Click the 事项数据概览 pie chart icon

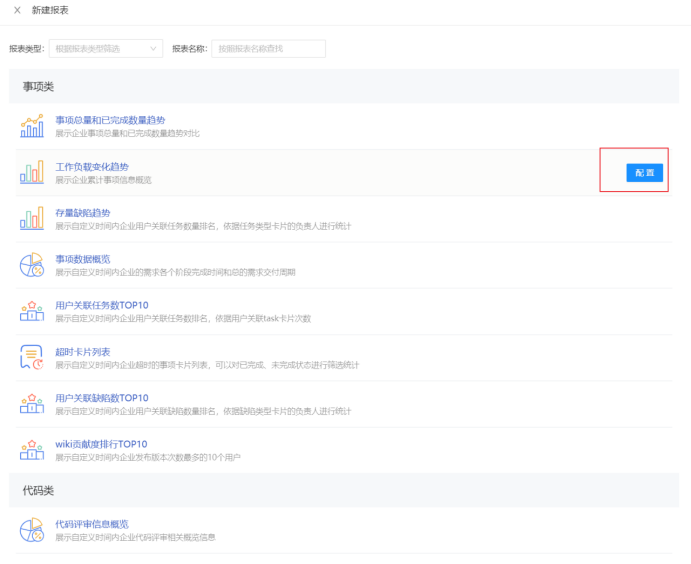[x=31, y=265]
